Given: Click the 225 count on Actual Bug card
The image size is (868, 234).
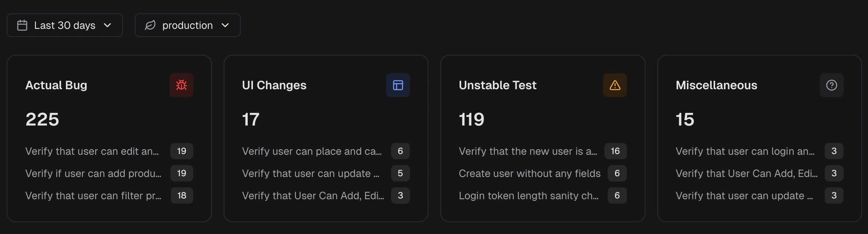Looking at the screenshot, I should point(42,119).
